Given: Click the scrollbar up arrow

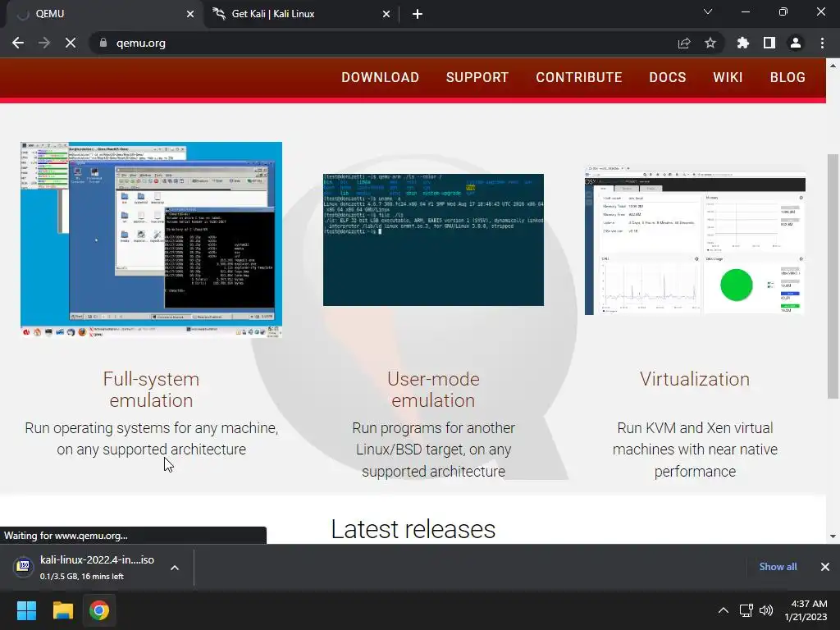Looking at the screenshot, I should pyautogui.click(x=833, y=66).
